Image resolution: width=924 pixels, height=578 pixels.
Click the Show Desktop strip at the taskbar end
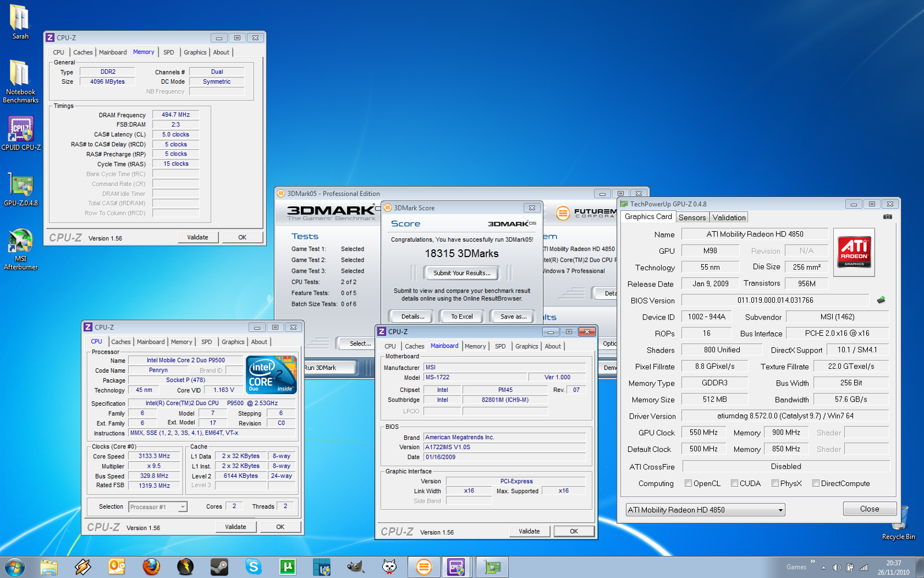click(919, 567)
